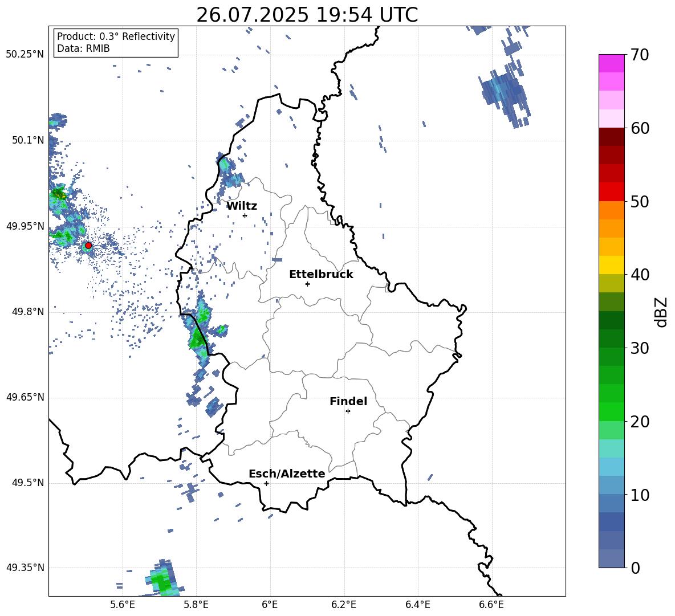The width and height of the screenshot is (675, 616).
Task: Click the 49.95°N latitude label
Action: 25,226
